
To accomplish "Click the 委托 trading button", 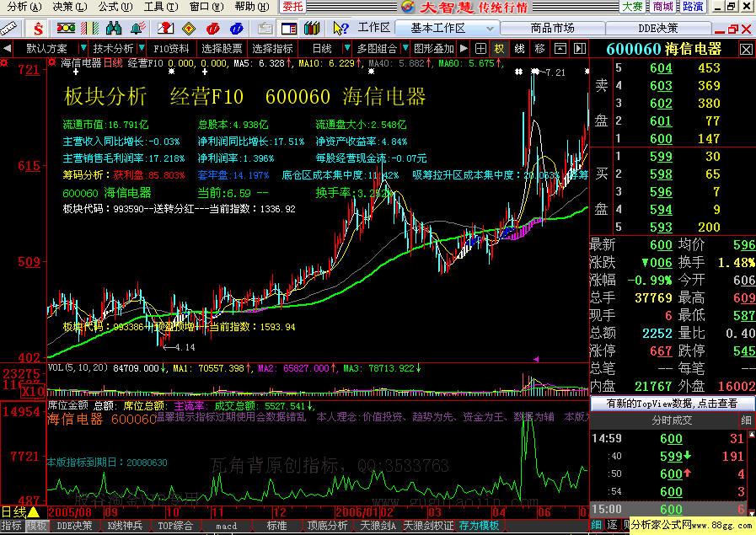I will (292, 7).
